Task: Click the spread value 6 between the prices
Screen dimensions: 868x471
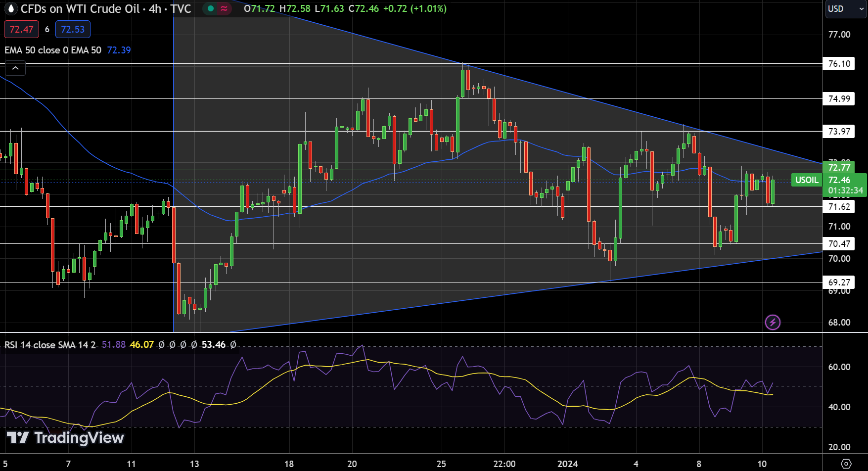Action: point(47,29)
